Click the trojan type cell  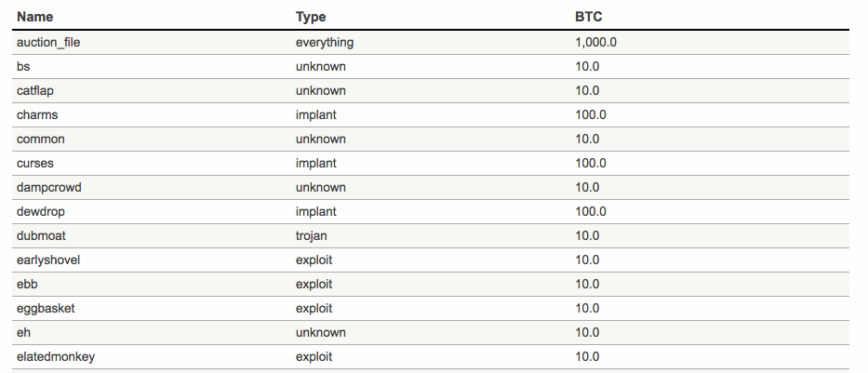click(311, 235)
